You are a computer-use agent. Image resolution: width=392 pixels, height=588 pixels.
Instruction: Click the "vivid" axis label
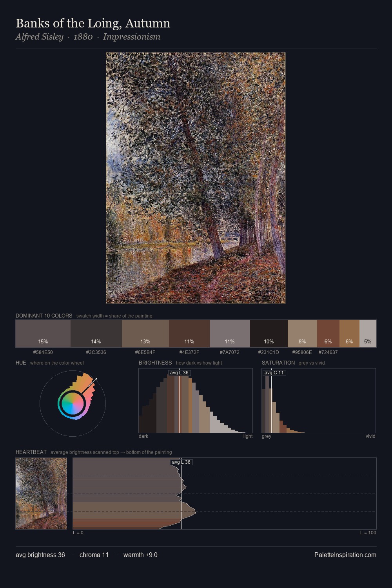(x=370, y=436)
